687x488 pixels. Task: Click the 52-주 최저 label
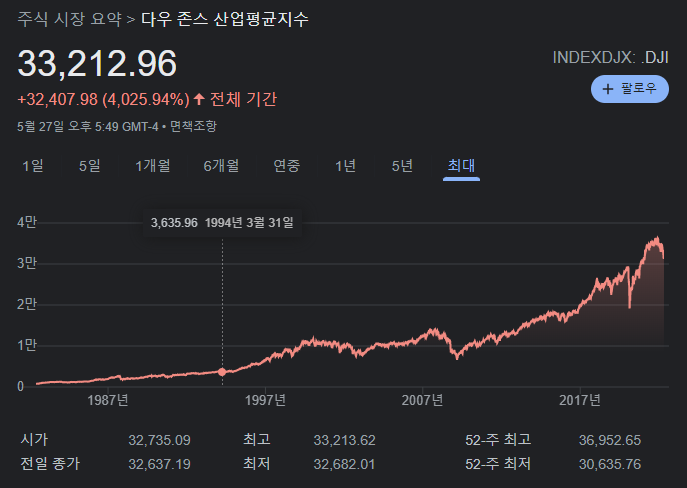coord(498,464)
